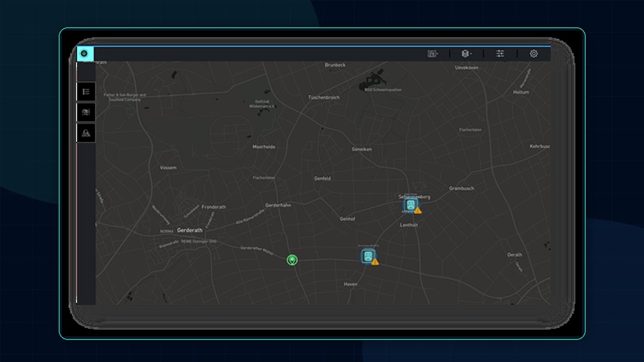The height and width of the screenshot is (362, 644).
Task: Click the Hoven map label
Action: click(x=350, y=284)
